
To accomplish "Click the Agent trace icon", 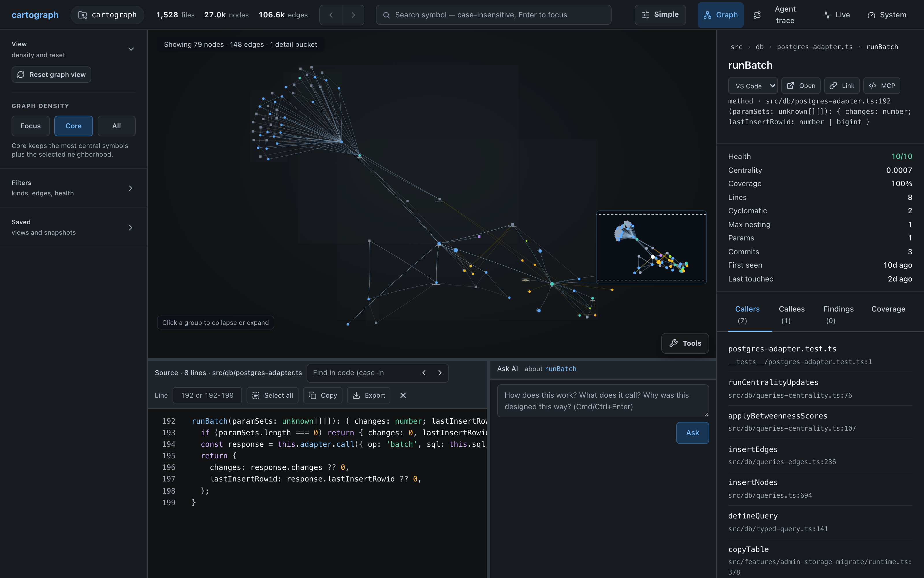I will click(757, 15).
